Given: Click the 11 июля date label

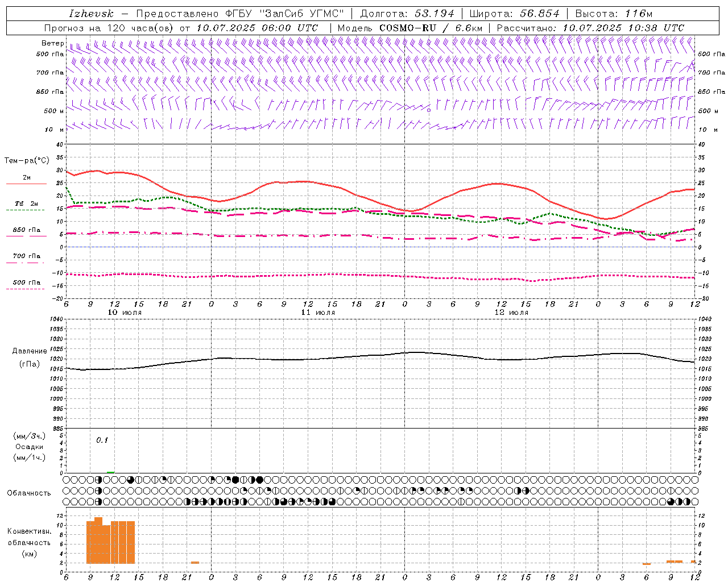Looking at the screenshot, I should (x=318, y=313).
